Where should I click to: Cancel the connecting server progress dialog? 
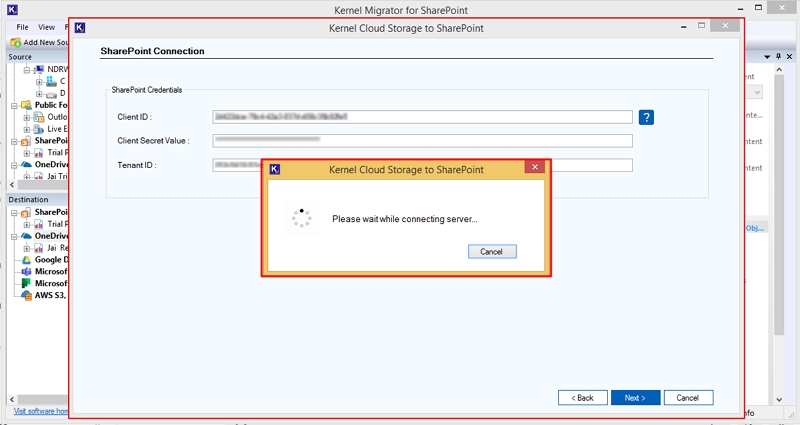point(492,252)
